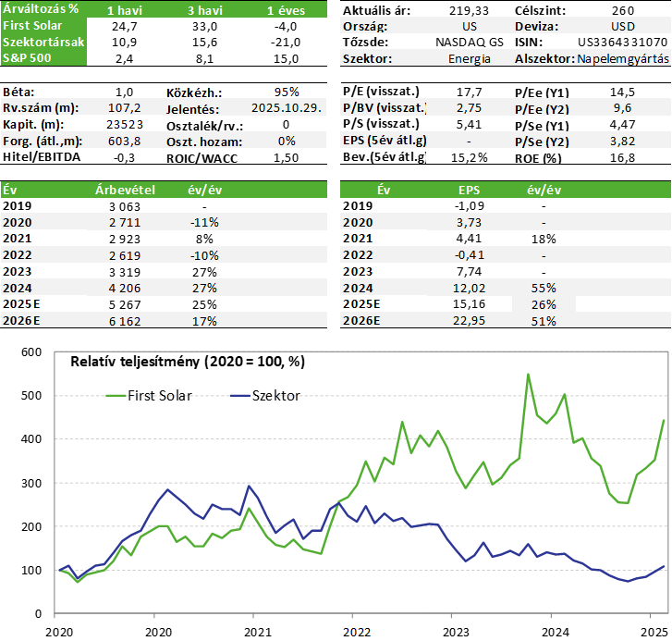The height and width of the screenshot is (641, 672).
Task: Click the ISIN code US3364331070
Action: [x=623, y=42]
